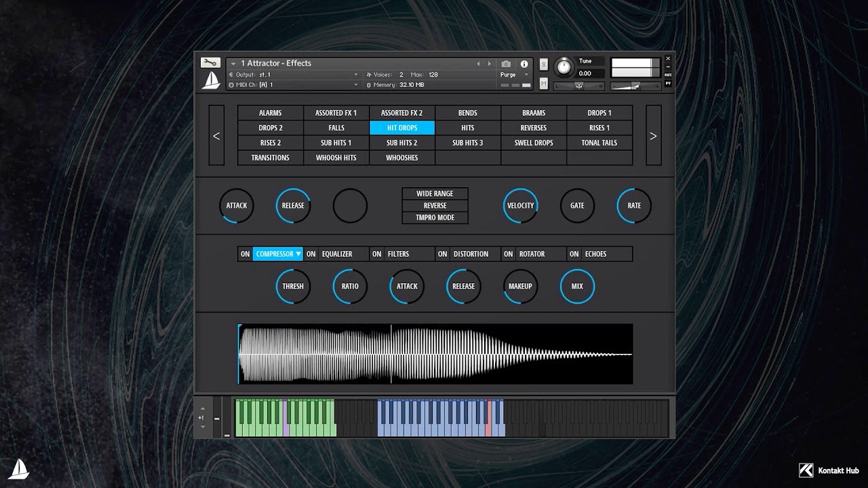Open instrument edit mode with wrench icon
Screen dimensions: 868x488
[210, 63]
